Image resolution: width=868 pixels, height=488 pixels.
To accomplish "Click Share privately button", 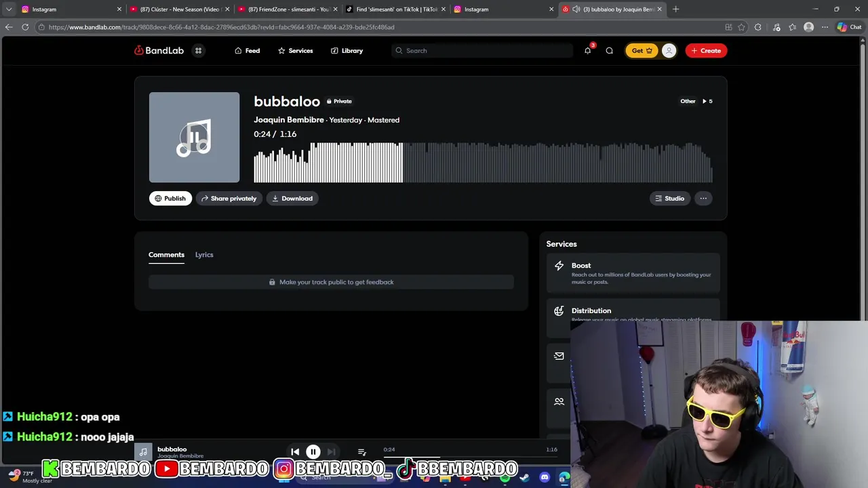I will pyautogui.click(x=229, y=199).
